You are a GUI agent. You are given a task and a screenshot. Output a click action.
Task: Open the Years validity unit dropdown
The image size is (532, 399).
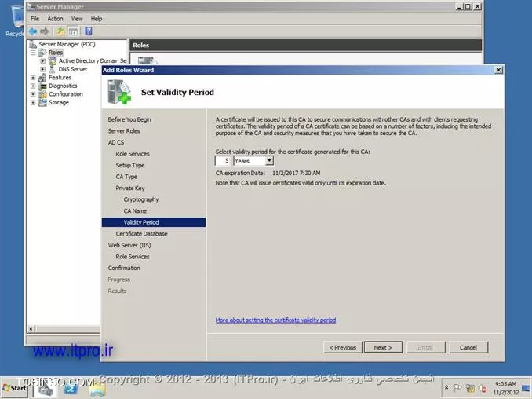tap(269, 160)
